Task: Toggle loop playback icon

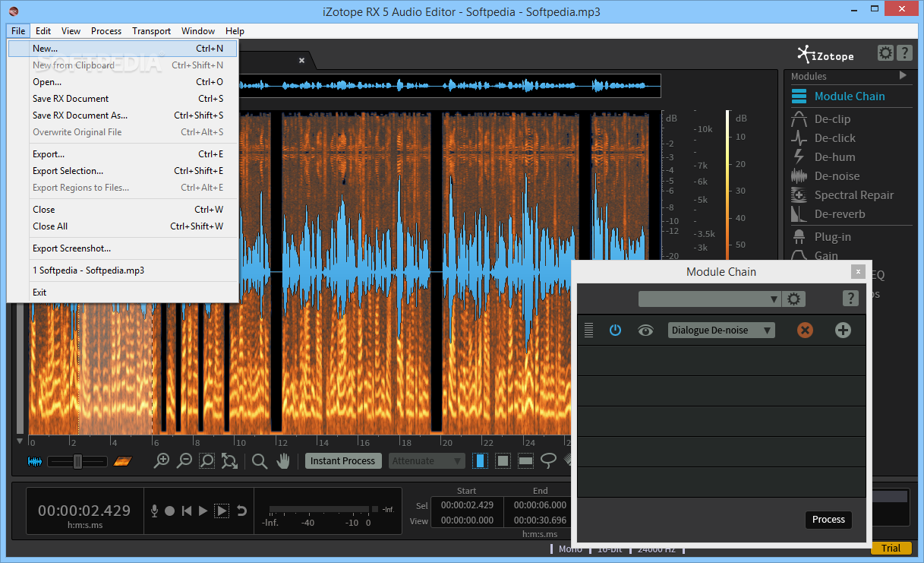Action: [241, 511]
